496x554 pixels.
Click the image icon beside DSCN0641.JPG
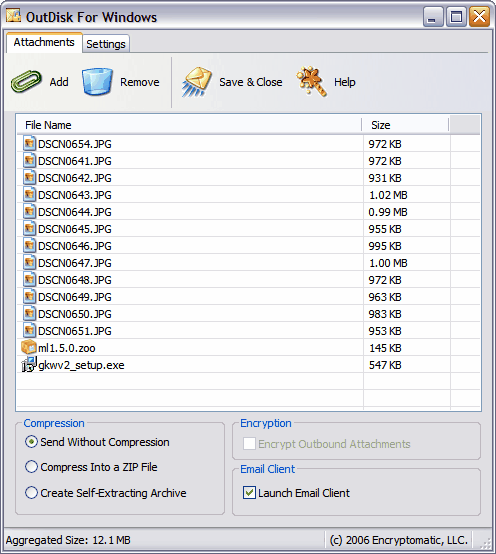(29, 160)
